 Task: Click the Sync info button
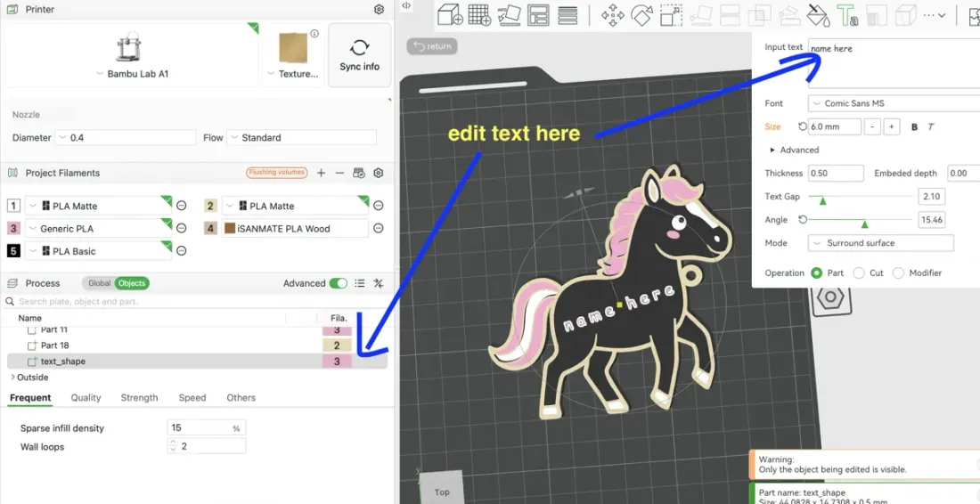[359, 55]
